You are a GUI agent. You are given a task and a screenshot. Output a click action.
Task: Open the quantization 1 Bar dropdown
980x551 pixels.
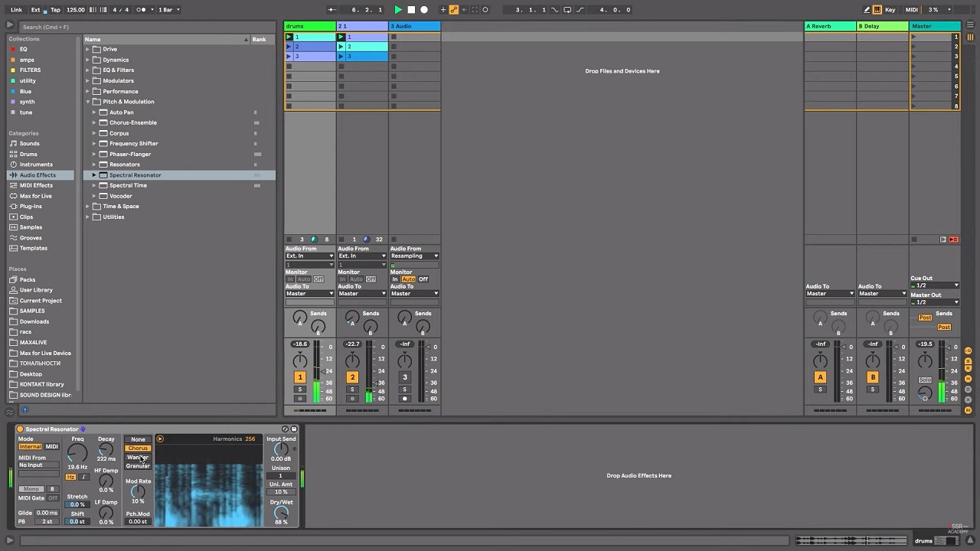(x=168, y=10)
